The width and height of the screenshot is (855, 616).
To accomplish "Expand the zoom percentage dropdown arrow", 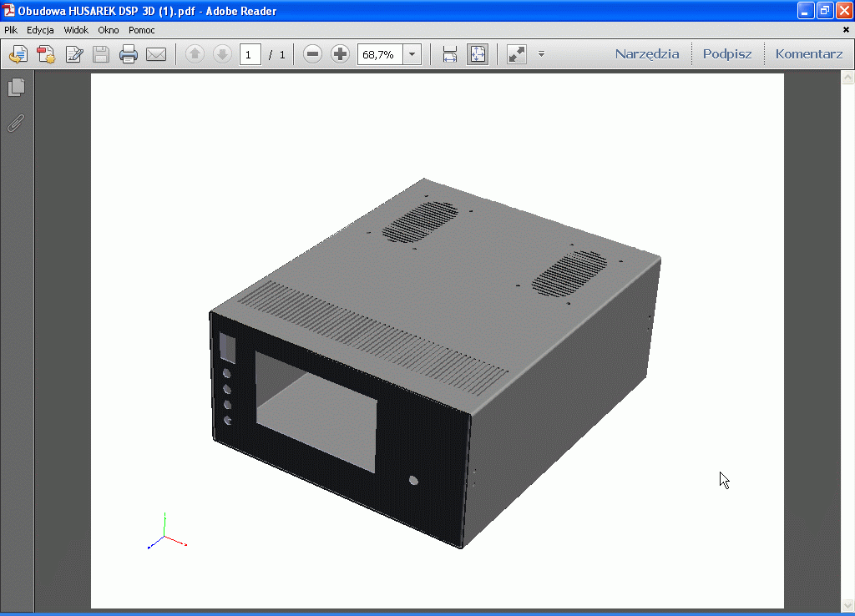I will tap(412, 55).
